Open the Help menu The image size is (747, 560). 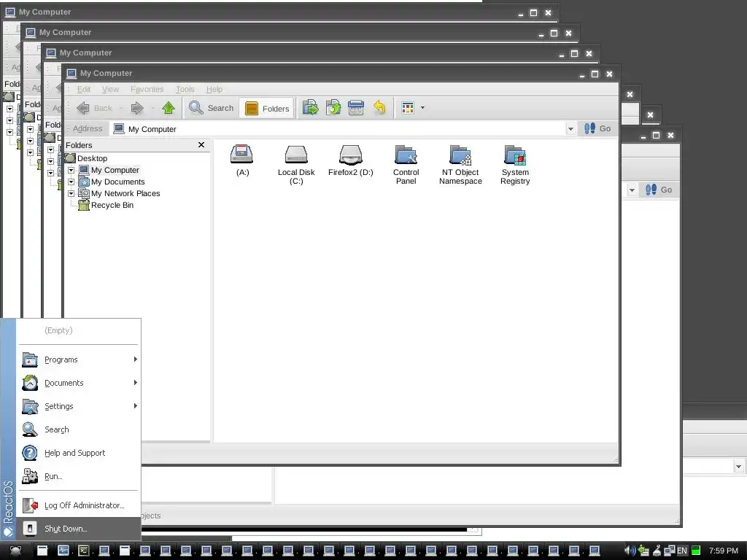click(214, 89)
